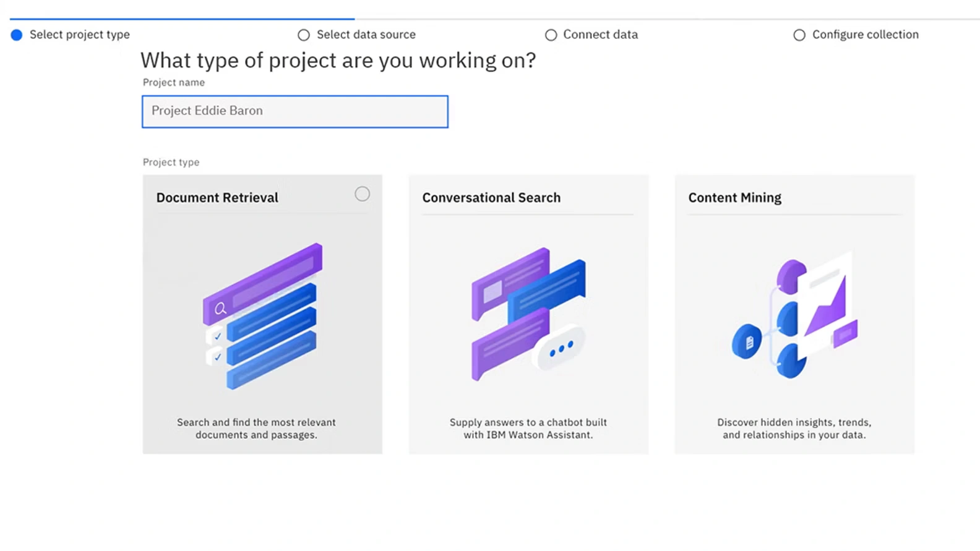Focus the Project name input field

(x=294, y=111)
